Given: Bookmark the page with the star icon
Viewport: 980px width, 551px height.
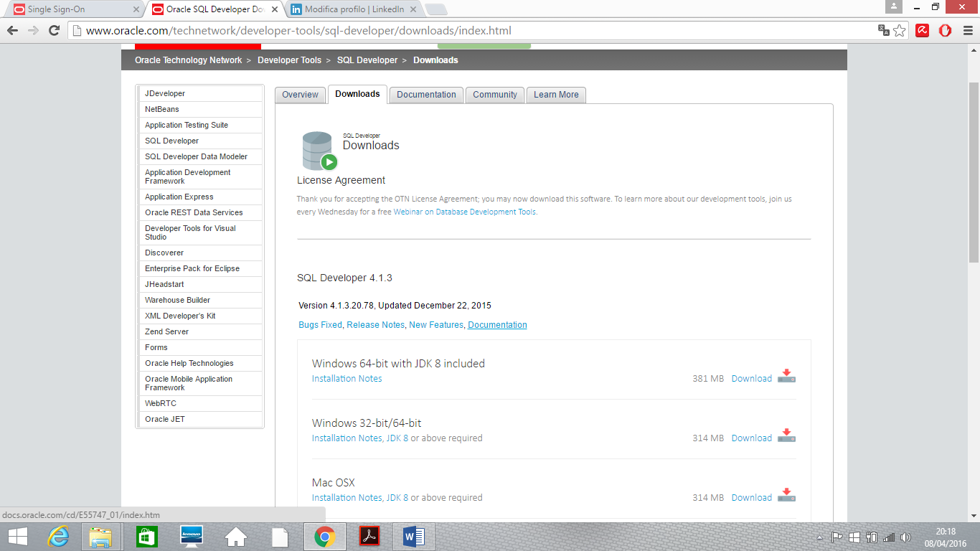Looking at the screenshot, I should click(x=900, y=30).
